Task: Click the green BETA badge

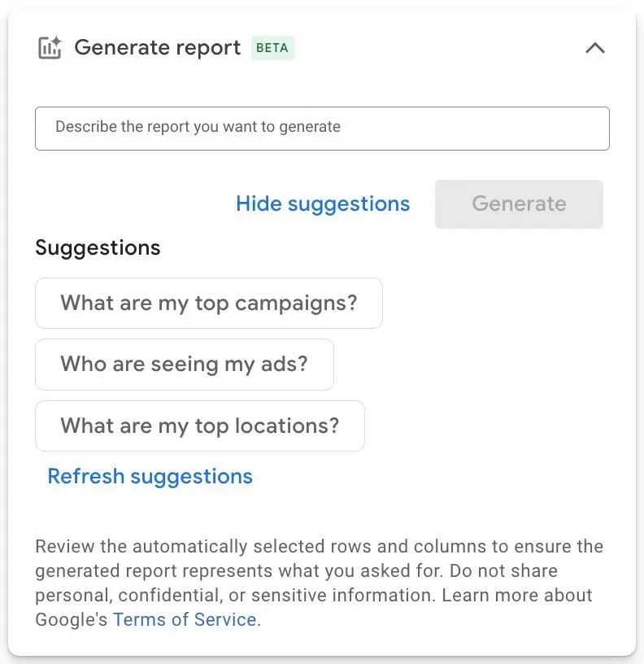Action: point(272,48)
